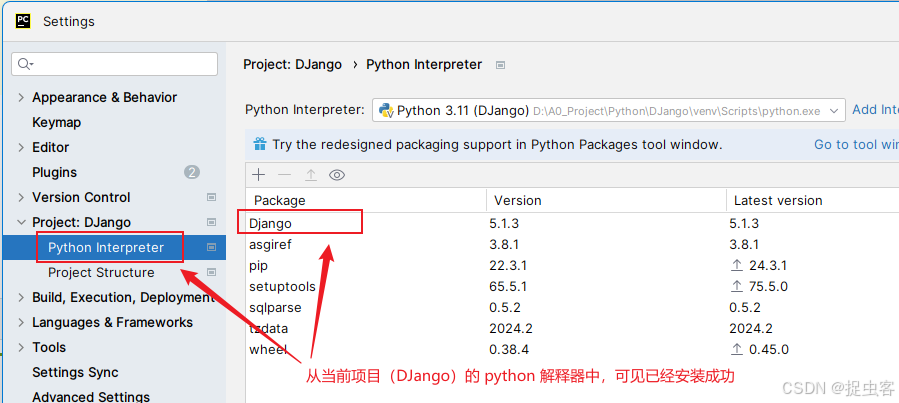Click the upgrade arrow beside wheel 0.45.0
Viewport: 899px width, 403px height.
point(737,349)
